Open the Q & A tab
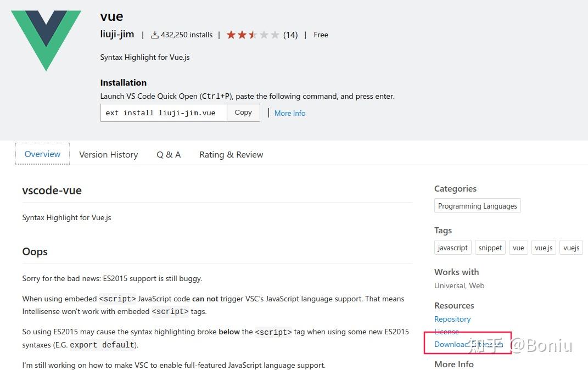This screenshot has height=370, width=588. click(169, 155)
